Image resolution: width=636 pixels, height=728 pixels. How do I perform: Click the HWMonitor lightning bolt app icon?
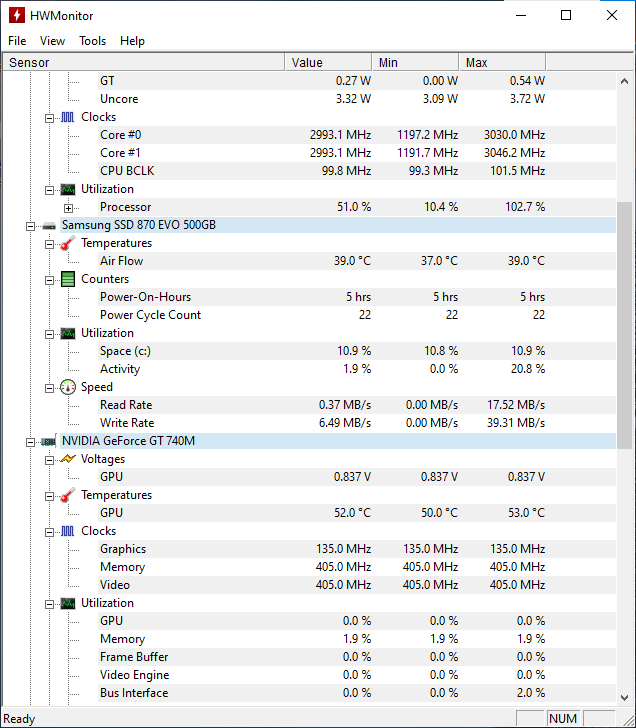pyautogui.click(x=17, y=15)
